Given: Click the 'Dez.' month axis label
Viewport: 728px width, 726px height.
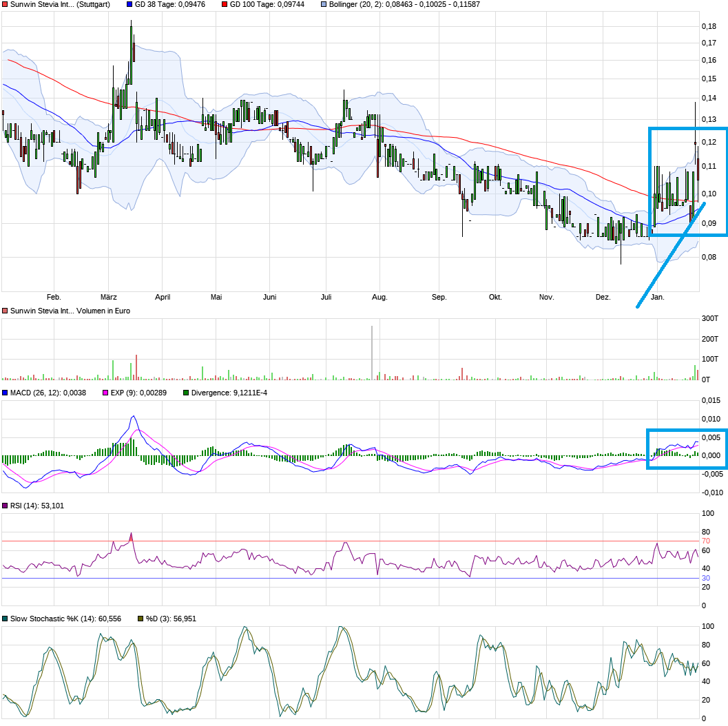Looking at the screenshot, I should [603, 297].
